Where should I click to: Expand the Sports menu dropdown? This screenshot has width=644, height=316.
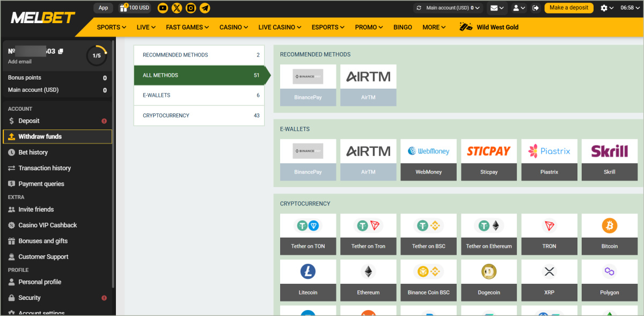(x=111, y=27)
